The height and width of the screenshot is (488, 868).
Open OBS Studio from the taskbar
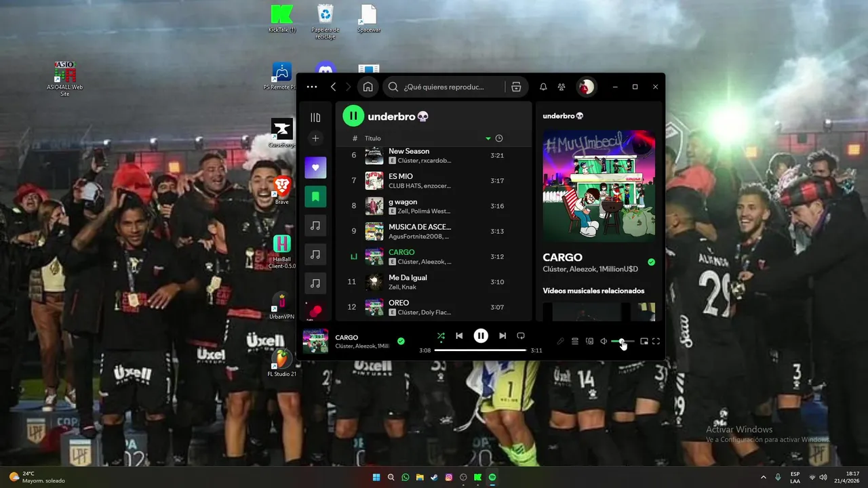pos(463,477)
